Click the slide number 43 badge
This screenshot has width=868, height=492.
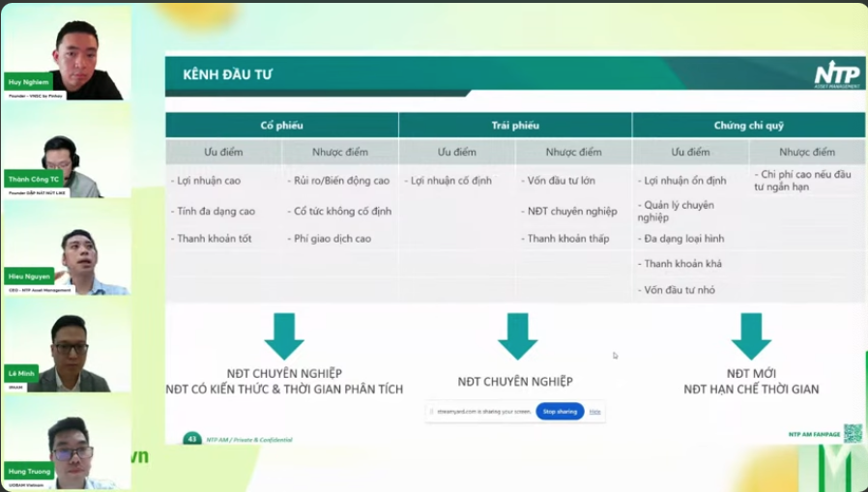192,439
